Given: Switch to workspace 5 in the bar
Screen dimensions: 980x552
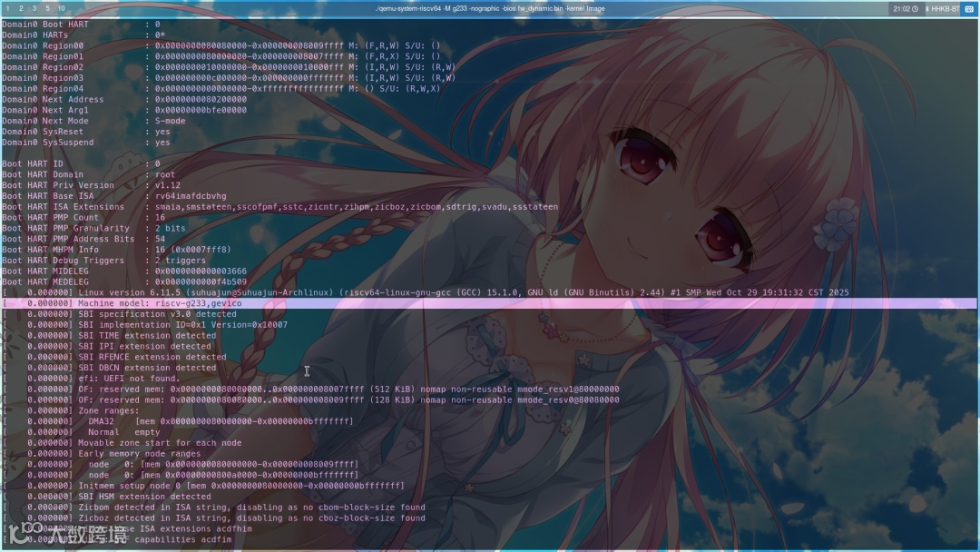Looking at the screenshot, I should pyautogui.click(x=47, y=8).
